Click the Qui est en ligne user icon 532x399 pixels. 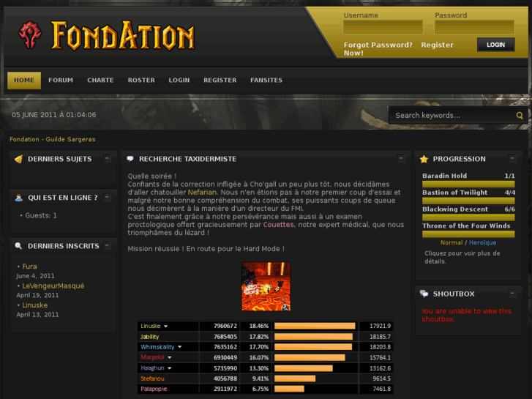click(19, 198)
